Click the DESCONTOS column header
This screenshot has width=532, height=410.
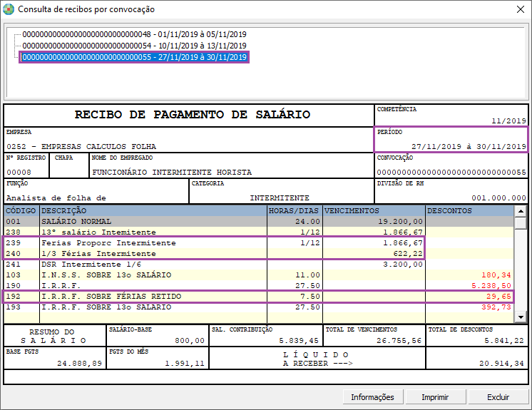tap(470, 210)
